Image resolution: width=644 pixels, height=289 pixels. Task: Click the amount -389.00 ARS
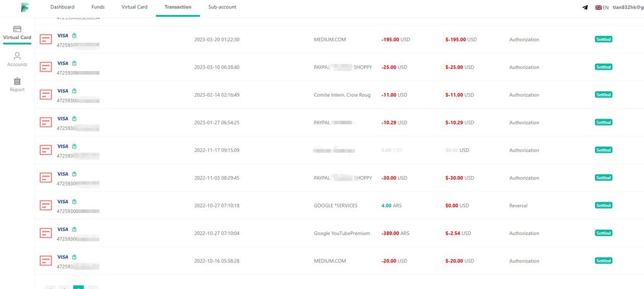pyautogui.click(x=395, y=233)
